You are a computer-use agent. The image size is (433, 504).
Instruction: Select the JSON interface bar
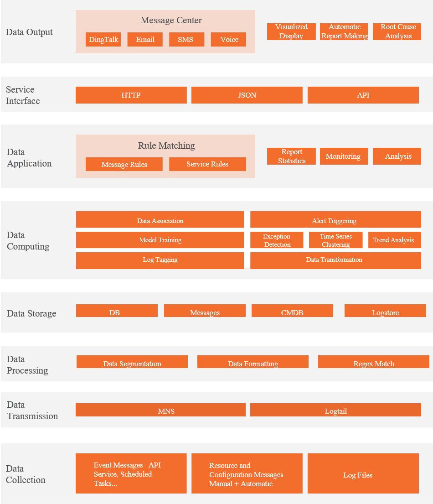[x=247, y=95]
